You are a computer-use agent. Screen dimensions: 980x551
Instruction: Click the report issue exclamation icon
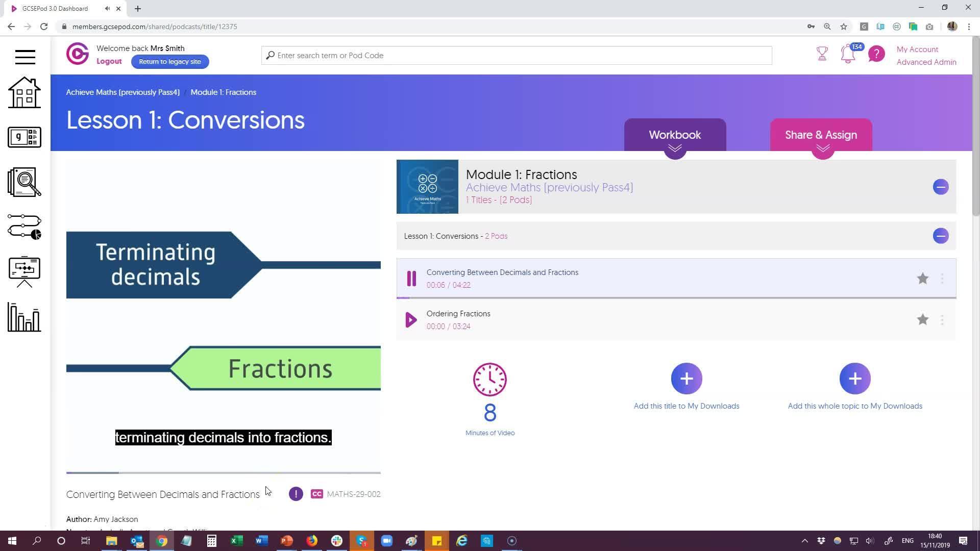click(296, 494)
